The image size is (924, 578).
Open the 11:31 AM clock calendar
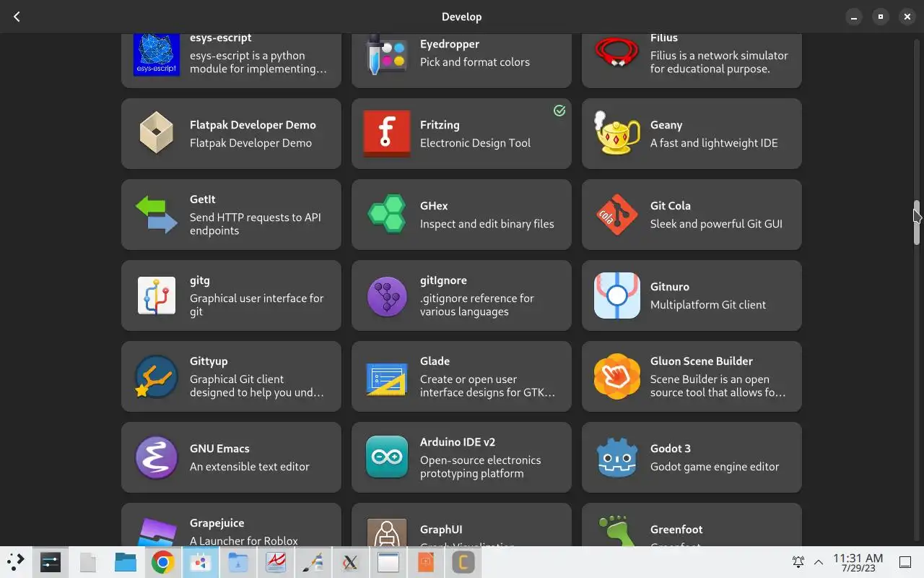tap(858, 562)
